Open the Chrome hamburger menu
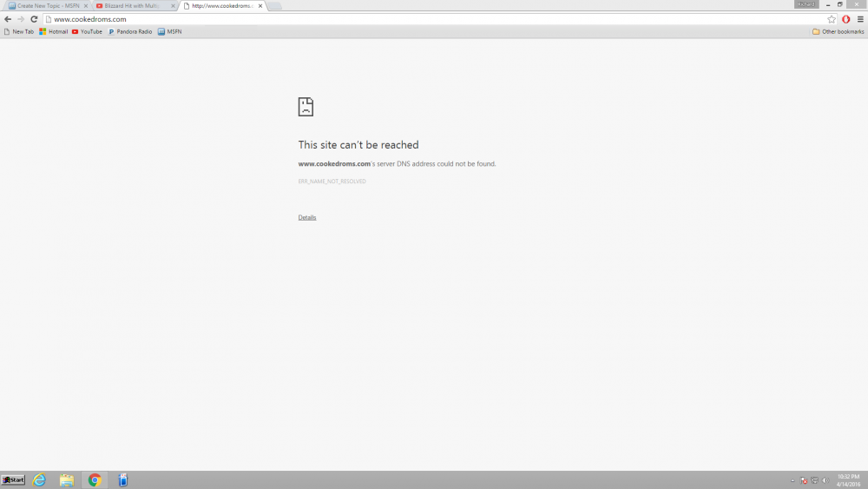 (860, 19)
